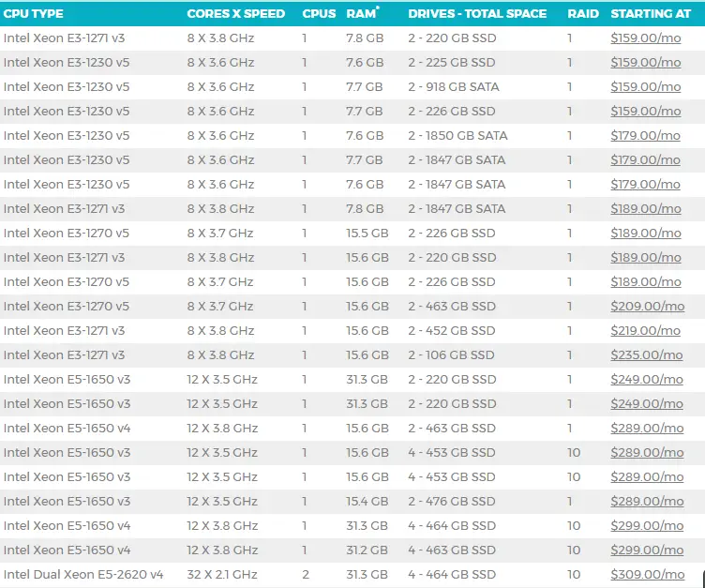The width and height of the screenshot is (705, 588).
Task: Open the $209.00/mo price link
Action: click(648, 307)
